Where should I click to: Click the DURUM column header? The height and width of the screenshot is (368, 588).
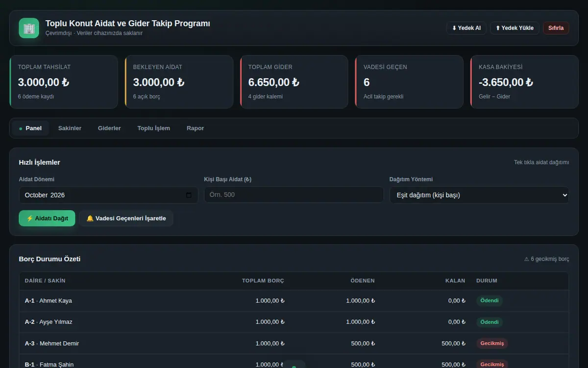pyautogui.click(x=487, y=281)
